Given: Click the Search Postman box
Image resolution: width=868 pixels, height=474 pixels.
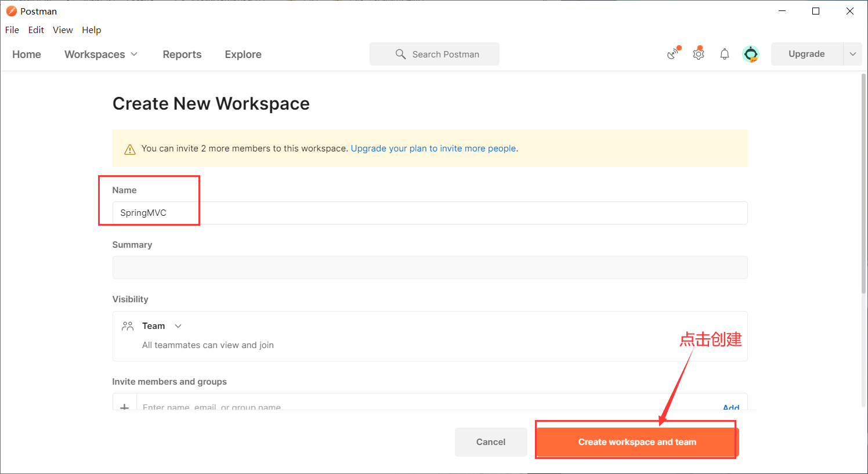Looking at the screenshot, I should [x=435, y=54].
